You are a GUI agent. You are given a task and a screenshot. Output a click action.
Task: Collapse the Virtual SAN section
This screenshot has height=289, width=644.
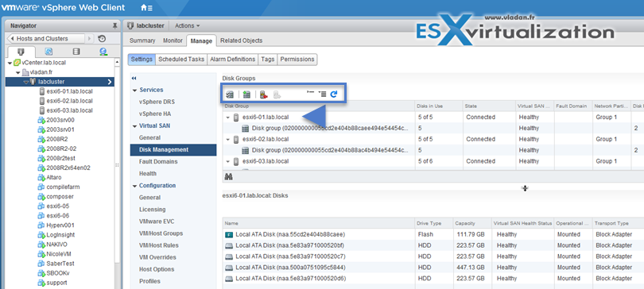click(x=134, y=126)
